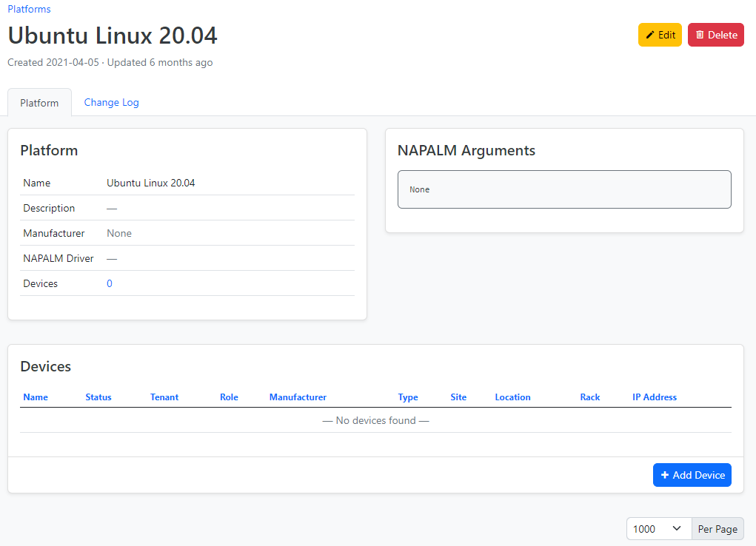Open the Devices count link showing 0

[x=110, y=283]
